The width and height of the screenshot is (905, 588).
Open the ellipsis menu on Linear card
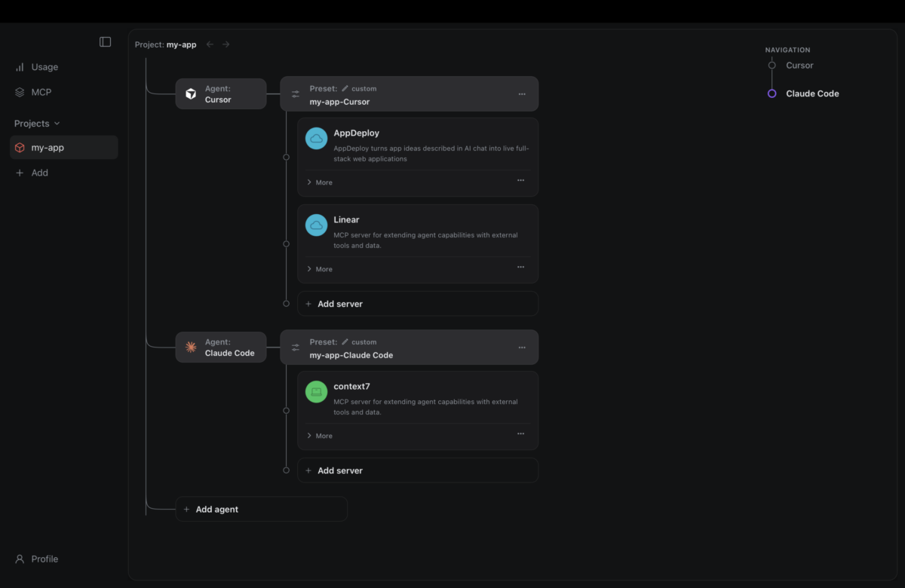520,268
